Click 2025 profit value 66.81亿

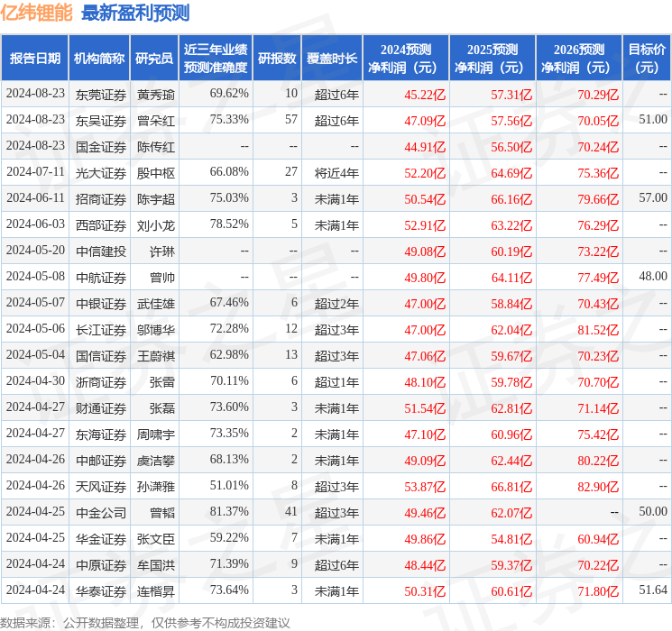coord(511,487)
